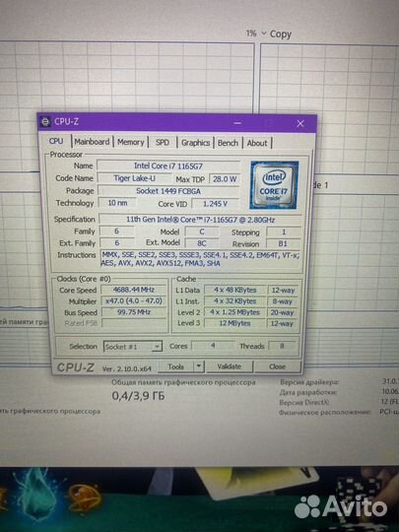This screenshot has height=532, width=399.
Task: Click the Core VID value 1.245 V
Action: tap(215, 204)
